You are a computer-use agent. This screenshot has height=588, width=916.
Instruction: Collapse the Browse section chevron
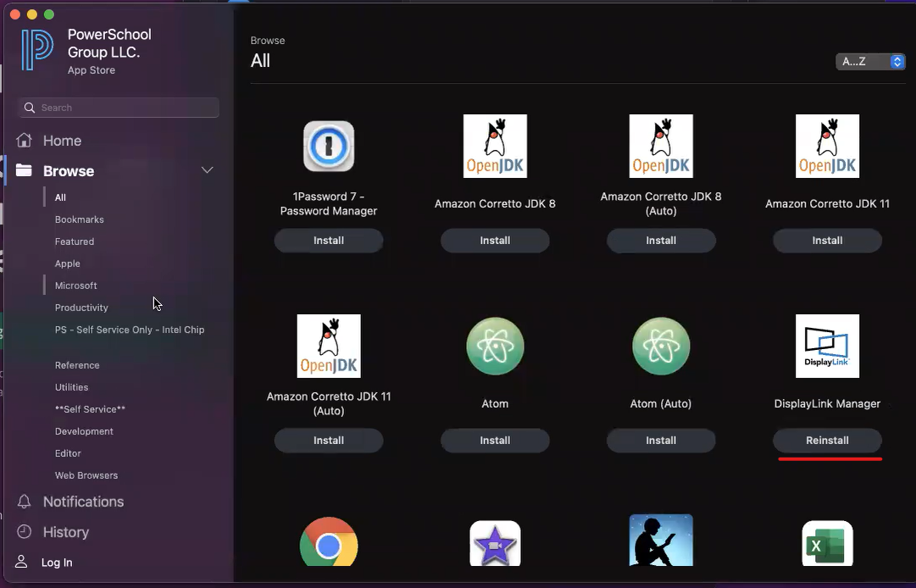[208, 170]
